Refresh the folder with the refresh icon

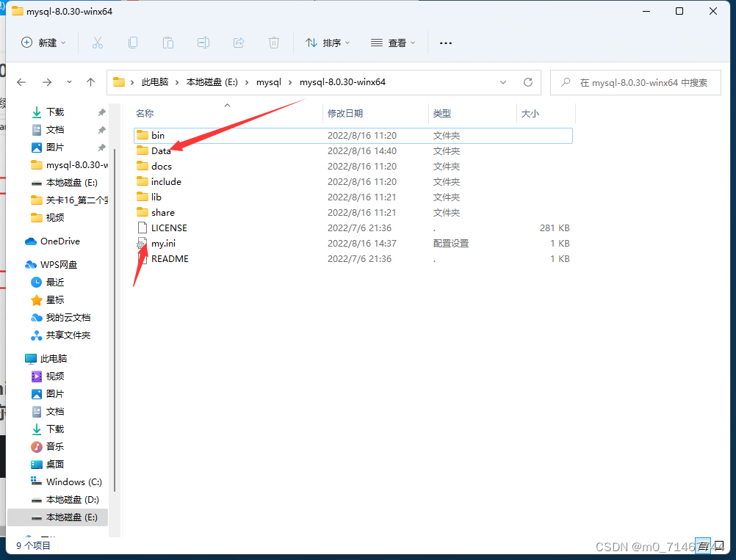(528, 82)
